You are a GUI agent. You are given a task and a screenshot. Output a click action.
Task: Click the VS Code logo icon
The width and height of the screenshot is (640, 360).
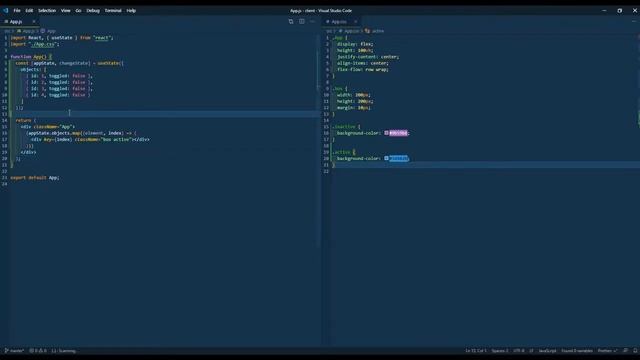pyautogui.click(x=6, y=11)
